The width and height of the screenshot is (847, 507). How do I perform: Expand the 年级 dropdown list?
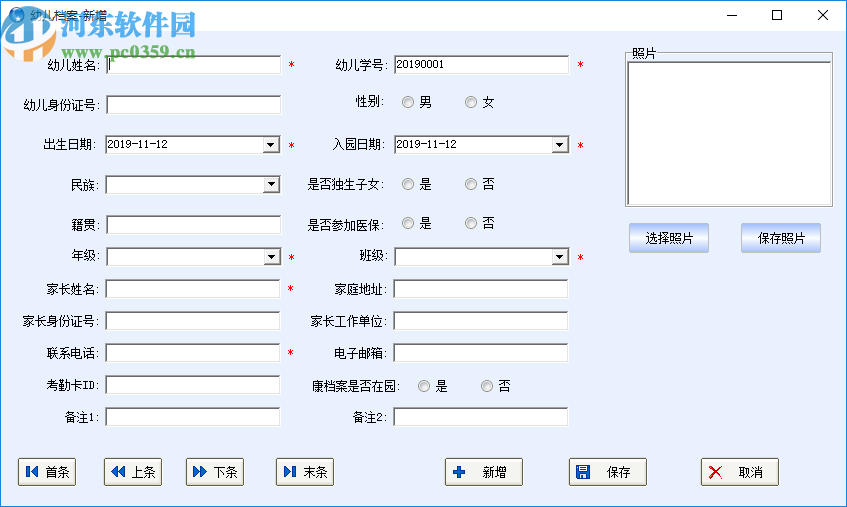[271, 256]
